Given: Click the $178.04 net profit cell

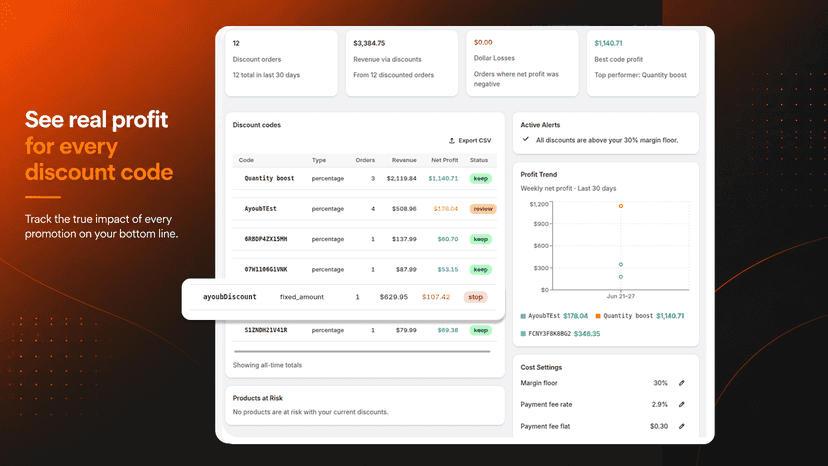Looking at the screenshot, I should tap(446, 209).
